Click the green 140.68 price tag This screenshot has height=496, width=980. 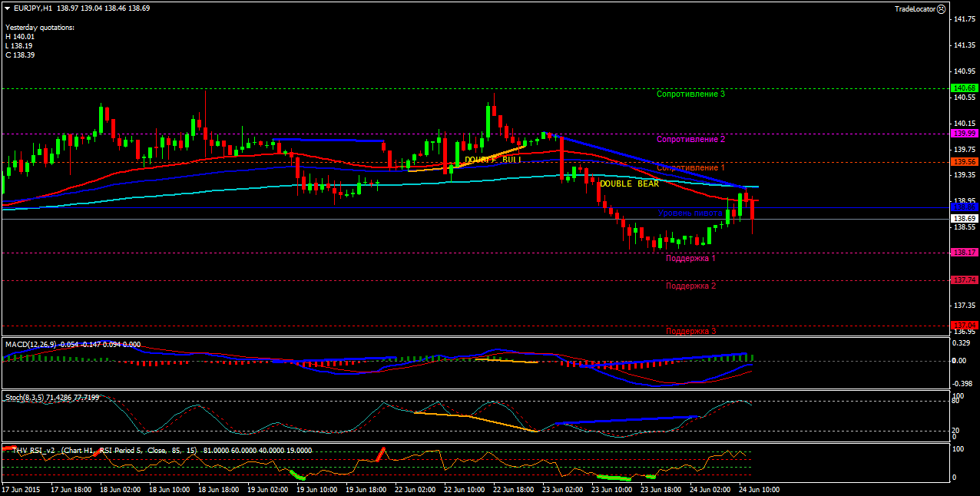(x=963, y=88)
